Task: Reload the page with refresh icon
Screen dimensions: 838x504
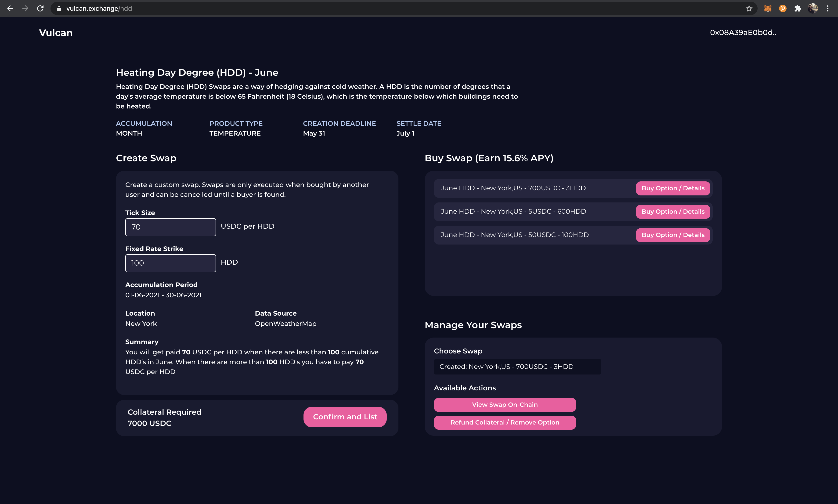Action: [x=40, y=8]
